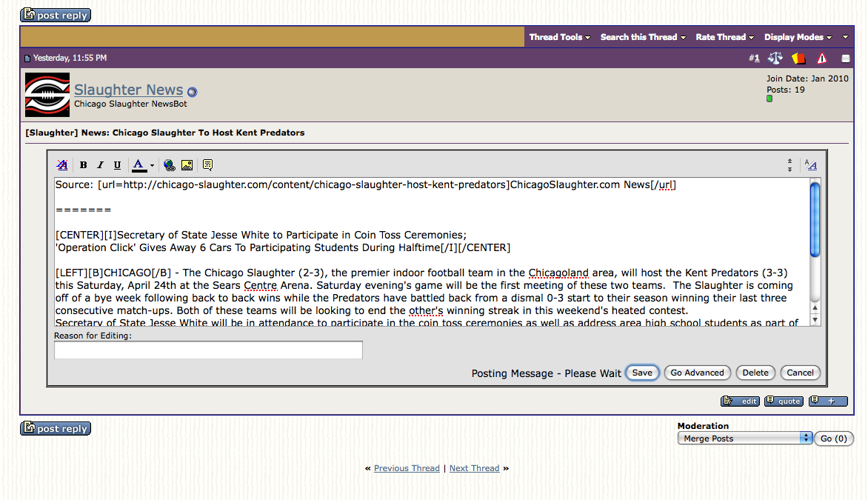Click inside the message text area
This screenshot has height=500, width=868.
(432, 252)
